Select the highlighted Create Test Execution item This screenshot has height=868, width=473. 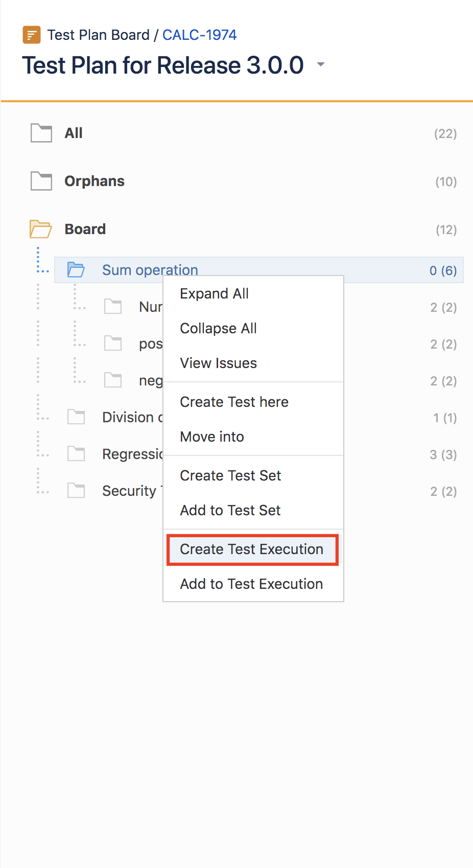point(252,550)
